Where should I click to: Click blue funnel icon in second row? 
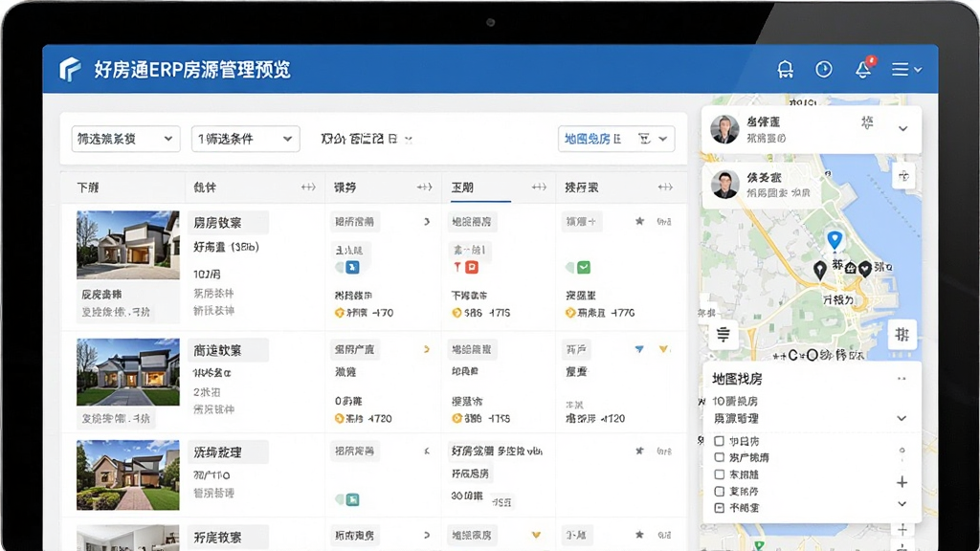[638, 349]
